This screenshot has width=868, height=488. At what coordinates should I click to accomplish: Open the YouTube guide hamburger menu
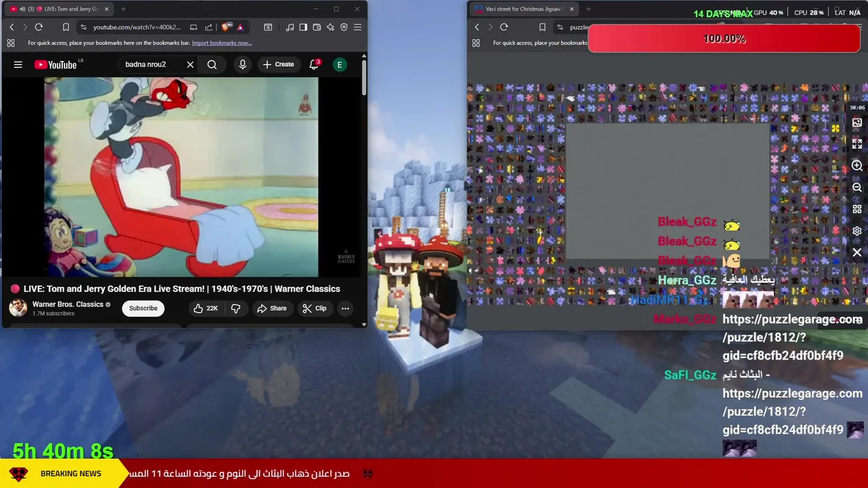point(18,64)
